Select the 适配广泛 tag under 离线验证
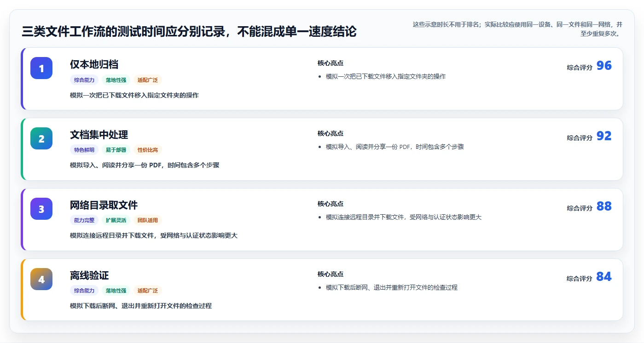The width and height of the screenshot is (644, 343). click(148, 291)
